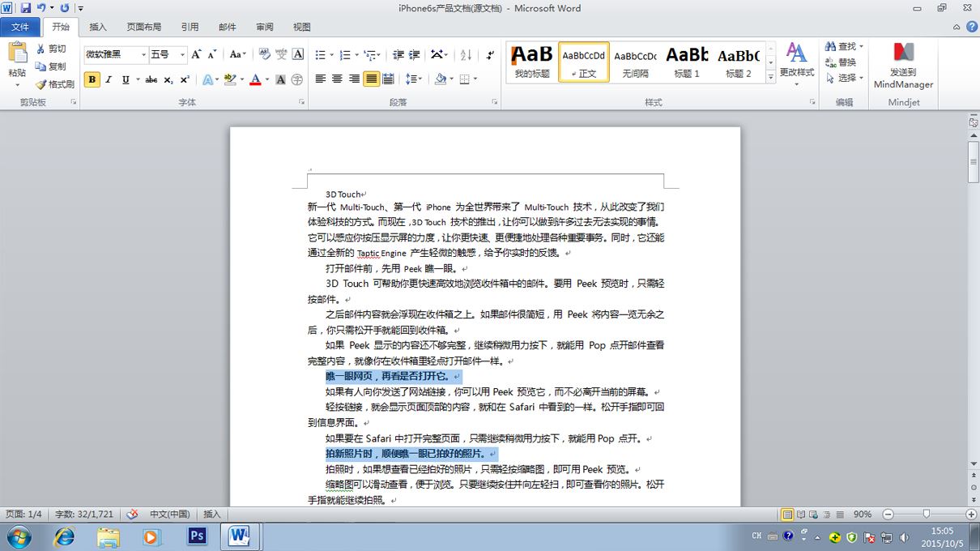Increase paragraph indent
Image resolution: width=980 pixels, height=551 pixels.
tap(415, 54)
